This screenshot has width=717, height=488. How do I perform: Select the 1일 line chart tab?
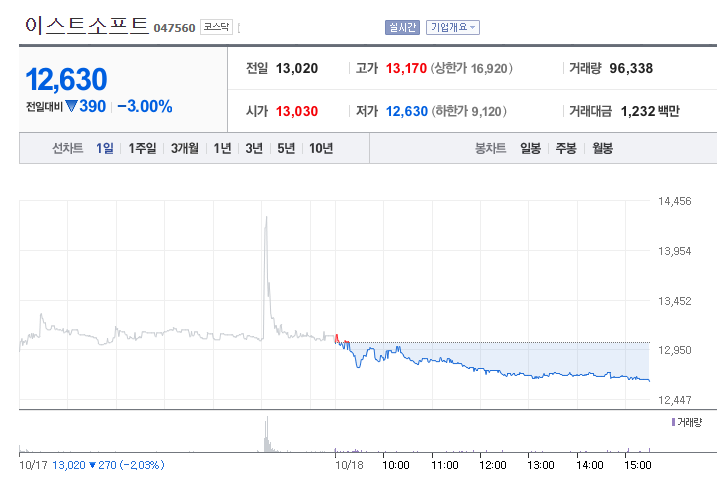click(x=105, y=148)
